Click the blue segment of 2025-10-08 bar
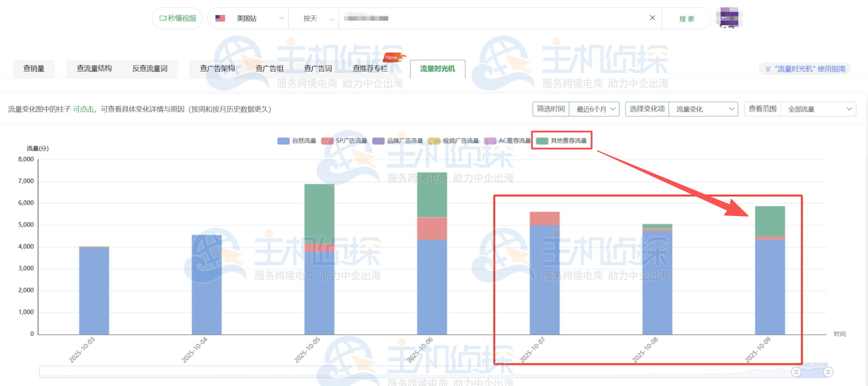Viewport: 868px width, 386px height. click(657, 282)
